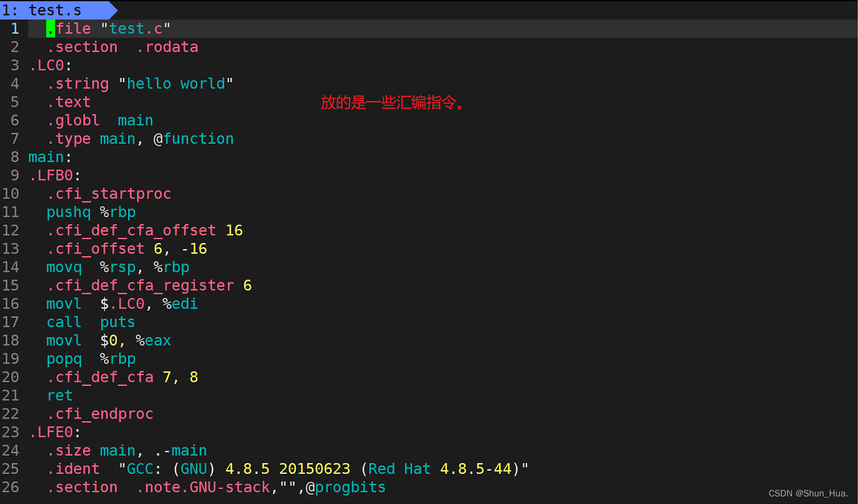The image size is (858, 504).
Task: Click the .section .rodata line
Action: (122, 47)
